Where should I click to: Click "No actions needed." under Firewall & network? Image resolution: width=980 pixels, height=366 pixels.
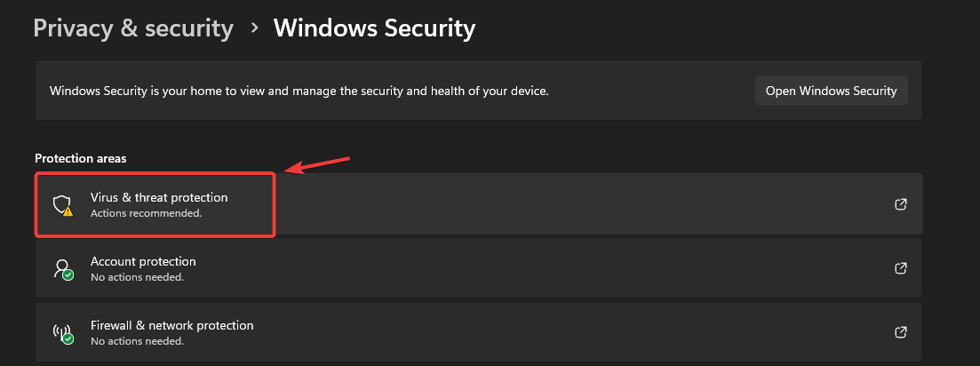pyautogui.click(x=137, y=341)
